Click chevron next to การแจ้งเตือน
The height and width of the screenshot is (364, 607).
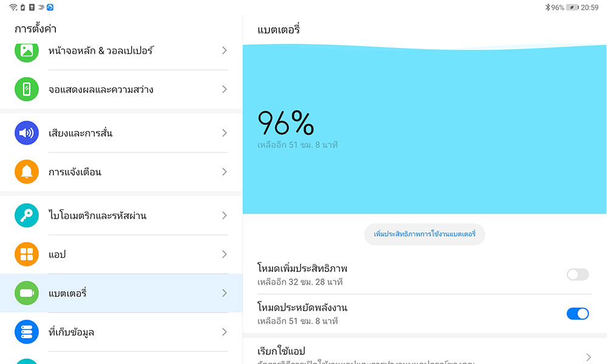tap(224, 172)
